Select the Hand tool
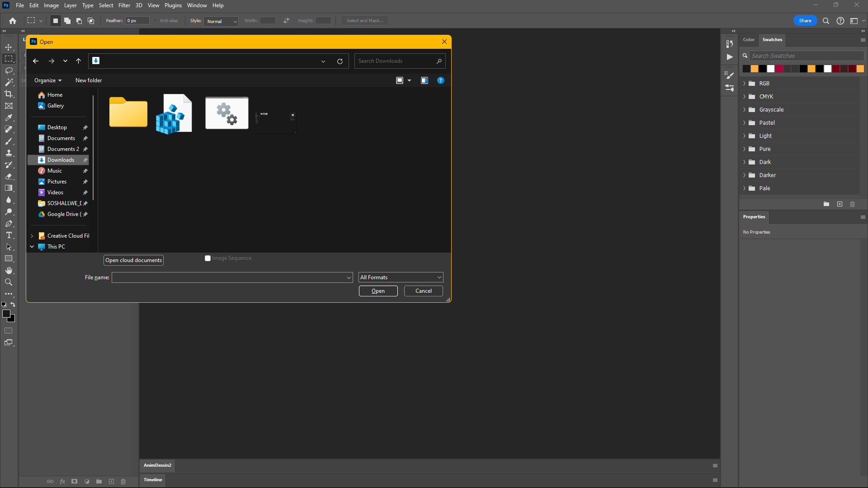 click(x=9, y=270)
